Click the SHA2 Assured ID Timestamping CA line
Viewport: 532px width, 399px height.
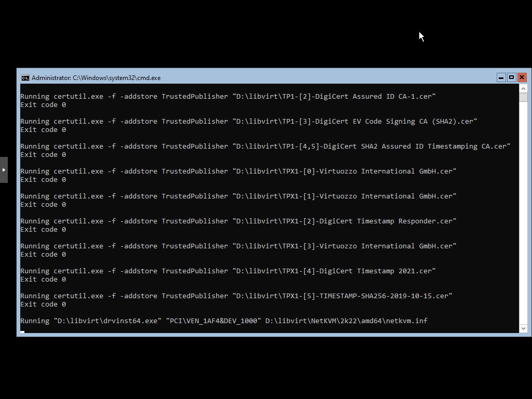click(265, 146)
